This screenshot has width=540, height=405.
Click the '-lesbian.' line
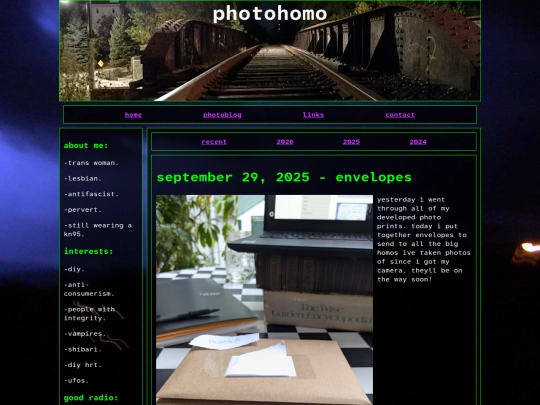[x=83, y=178]
